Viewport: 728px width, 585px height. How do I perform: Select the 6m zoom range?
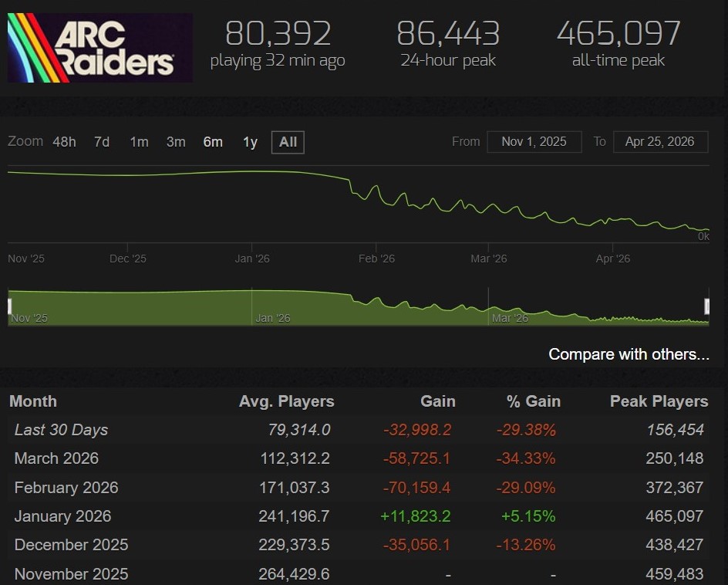[213, 142]
